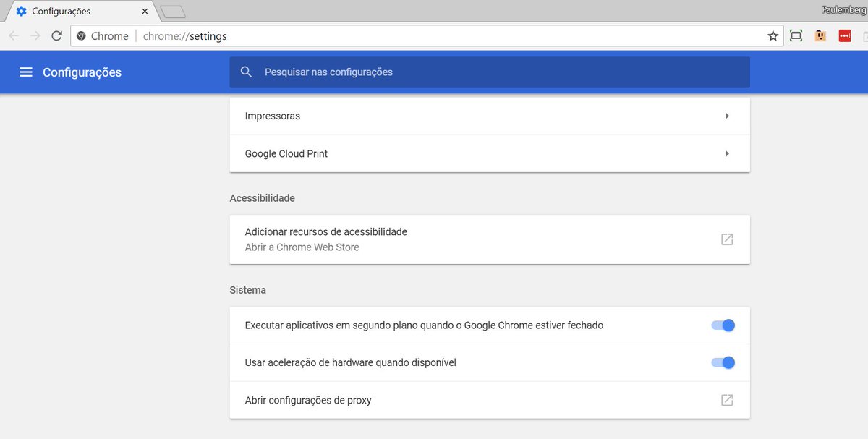Open proxy settings external link icon
Viewport: 868px width, 439px height.
pyautogui.click(x=727, y=400)
